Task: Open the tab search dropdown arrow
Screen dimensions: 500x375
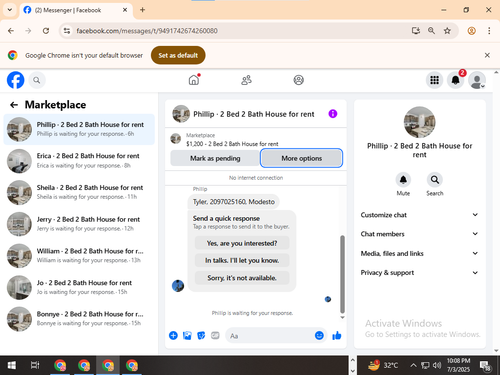Action: click(x=10, y=10)
